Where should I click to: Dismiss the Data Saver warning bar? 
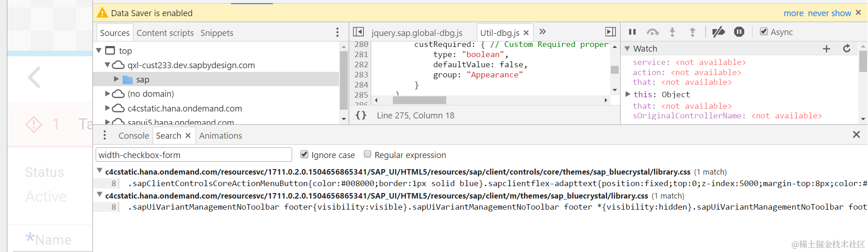(858, 13)
